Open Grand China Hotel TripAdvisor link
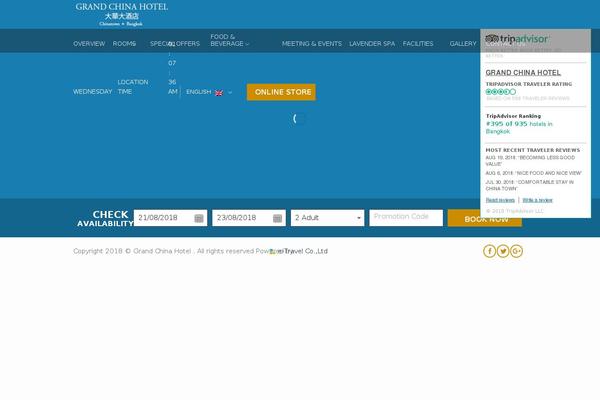Viewport: 600px width, 400px height. (x=523, y=73)
